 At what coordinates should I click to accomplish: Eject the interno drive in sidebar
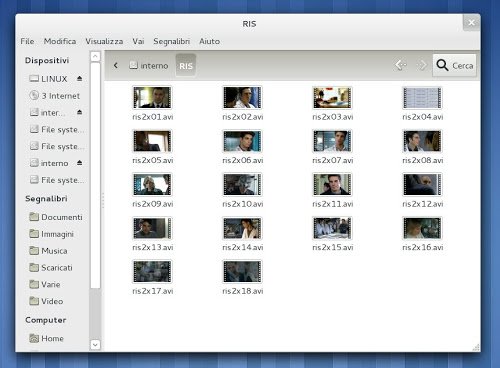click(x=79, y=163)
